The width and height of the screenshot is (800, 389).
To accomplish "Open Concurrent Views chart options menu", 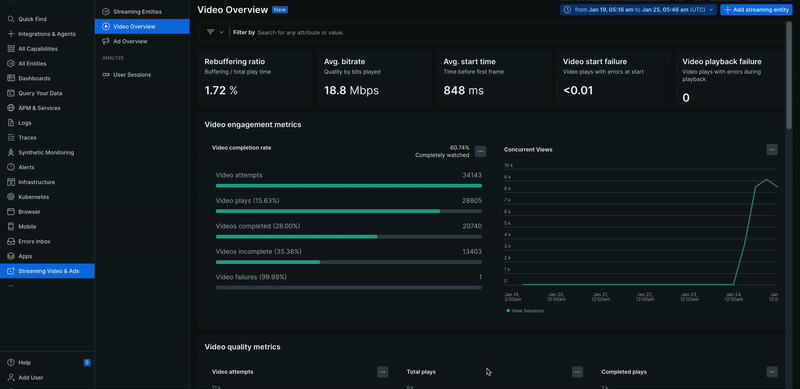I will point(772,150).
